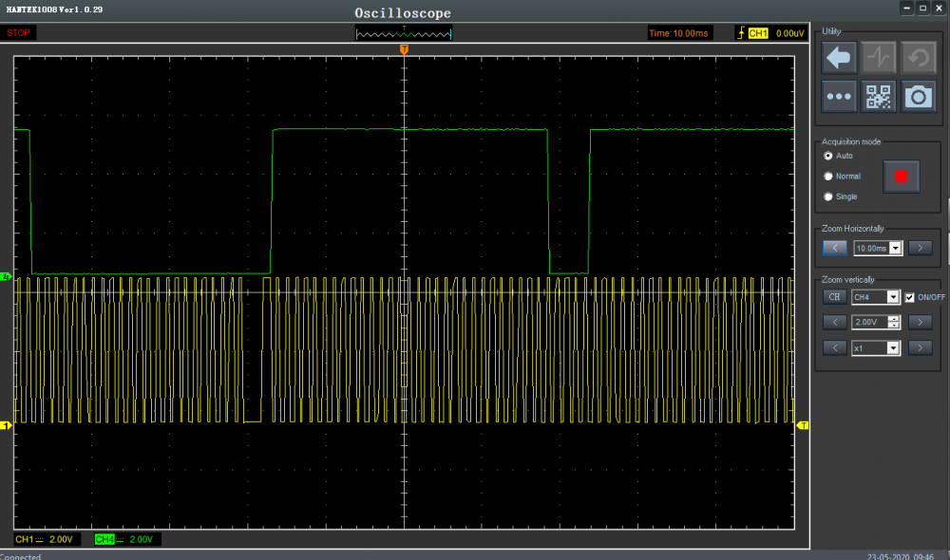Click the back arrow utility icon
Screen dimensions: 950x560
tap(839, 58)
